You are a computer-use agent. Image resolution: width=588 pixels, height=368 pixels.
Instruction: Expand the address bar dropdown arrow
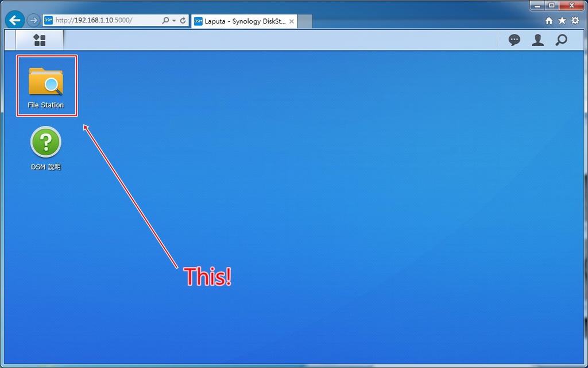pos(174,21)
